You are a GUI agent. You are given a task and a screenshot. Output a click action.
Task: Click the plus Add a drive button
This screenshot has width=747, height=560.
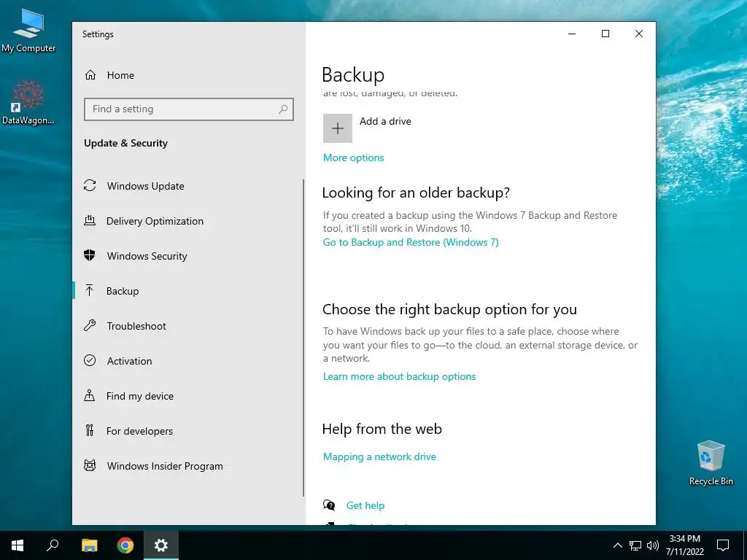pyautogui.click(x=338, y=128)
